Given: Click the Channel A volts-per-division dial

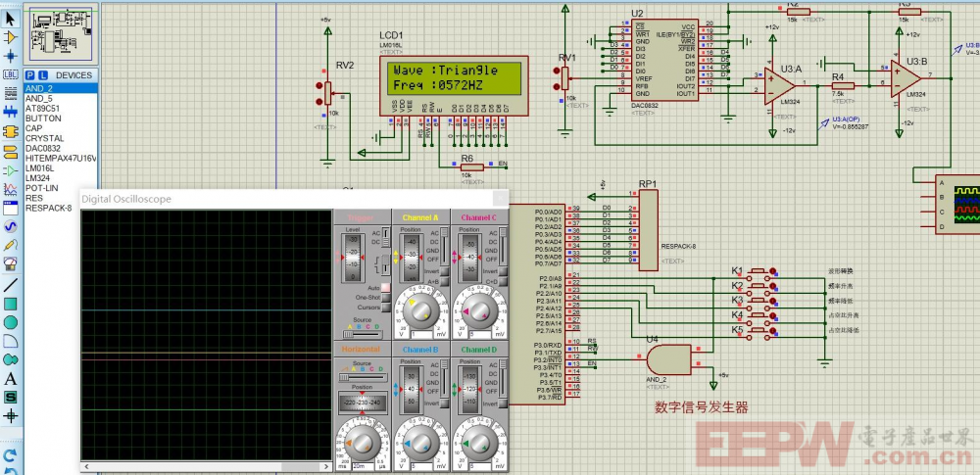Looking at the screenshot, I should (419, 311).
